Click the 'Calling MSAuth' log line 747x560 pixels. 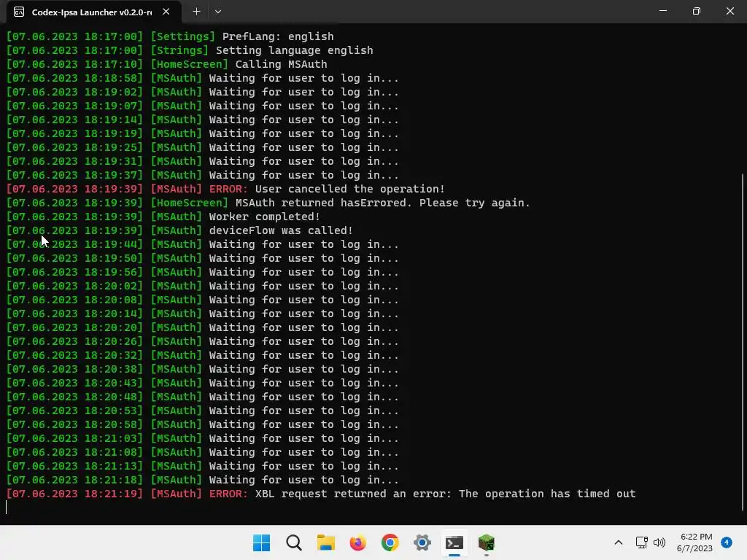(167, 64)
